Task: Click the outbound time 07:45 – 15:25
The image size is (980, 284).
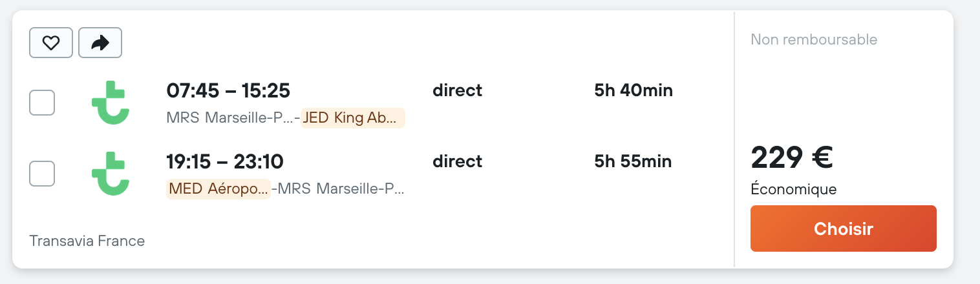Action: pyautogui.click(x=228, y=90)
